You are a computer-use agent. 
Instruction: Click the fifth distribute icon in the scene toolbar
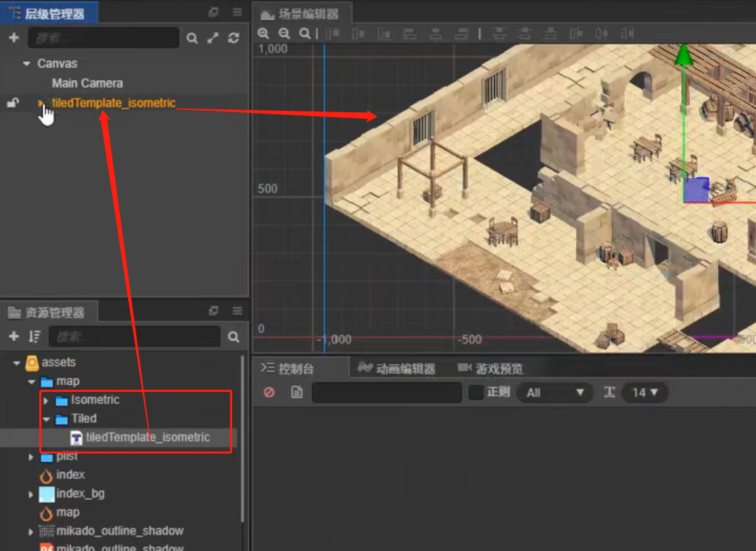click(602, 33)
